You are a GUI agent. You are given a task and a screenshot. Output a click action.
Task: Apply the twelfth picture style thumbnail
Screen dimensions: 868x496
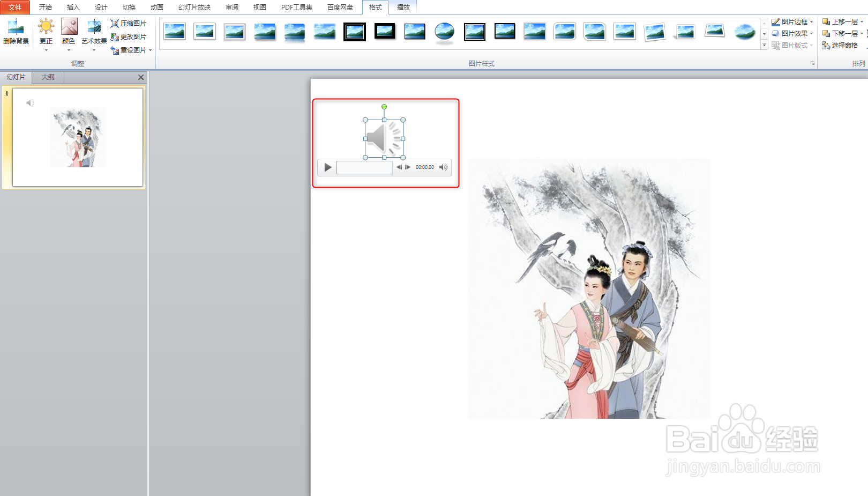point(505,32)
